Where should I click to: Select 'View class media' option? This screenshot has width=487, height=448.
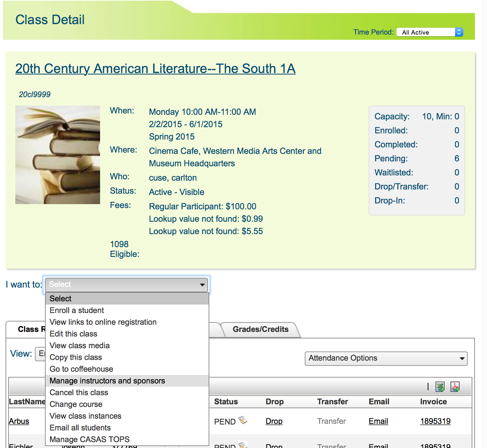point(80,346)
